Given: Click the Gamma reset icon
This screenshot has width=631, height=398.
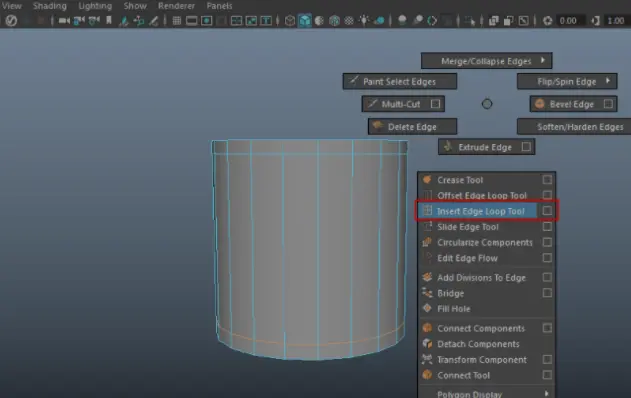Looking at the screenshot, I should tap(595, 21).
